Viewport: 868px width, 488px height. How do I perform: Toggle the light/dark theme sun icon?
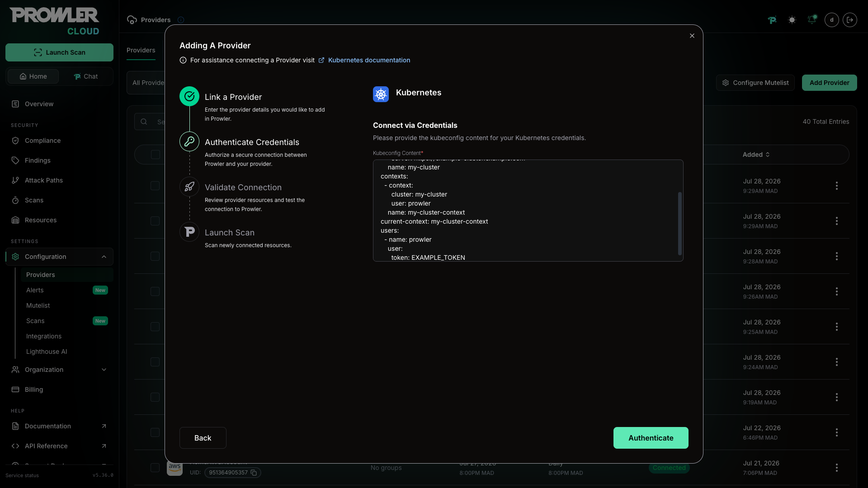(792, 20)
